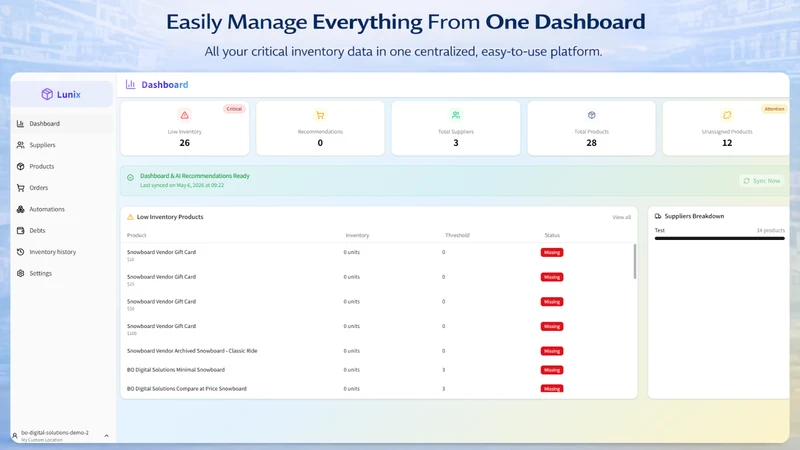Viewport: 800px width, 450px height.
Task: Click the Orders cart icon in sidebar
Action: (20, 188)
